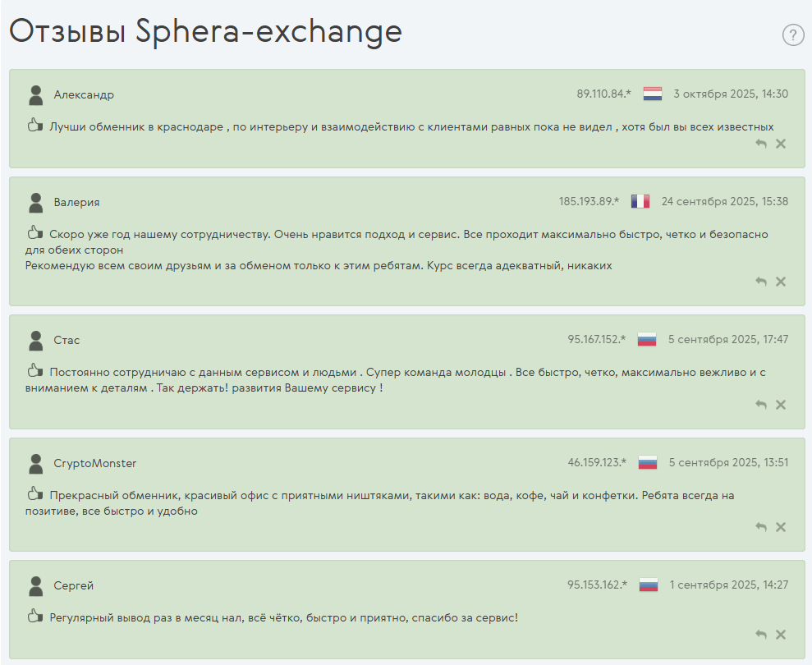Click the date 5 сентября 2025, 17:47
The width and height of the screenshot is (812, 665).
tap(728, 339)
